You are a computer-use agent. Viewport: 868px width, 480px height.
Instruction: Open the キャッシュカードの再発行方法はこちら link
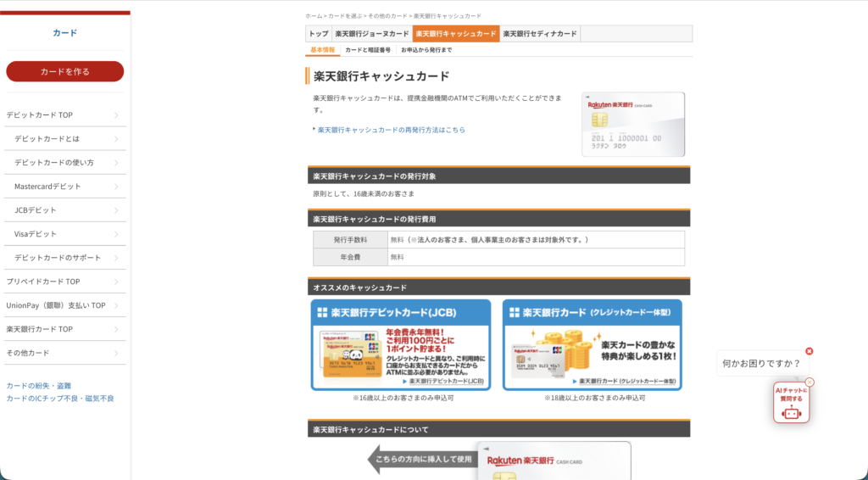pyautogui.click(x=392, y=130)
